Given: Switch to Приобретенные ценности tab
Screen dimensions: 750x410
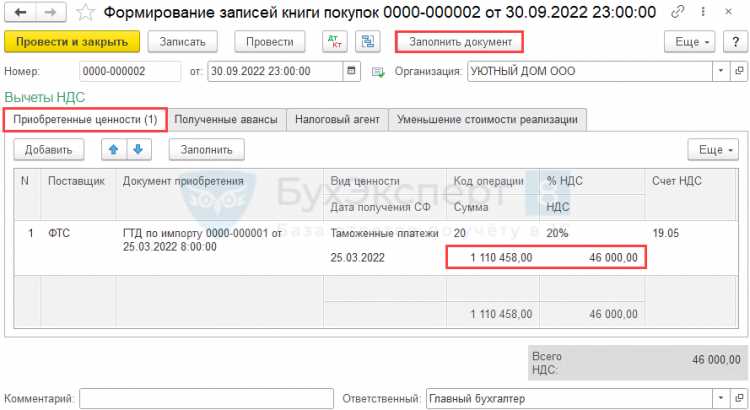Looking at the screenshot, I should pos(85,120).
